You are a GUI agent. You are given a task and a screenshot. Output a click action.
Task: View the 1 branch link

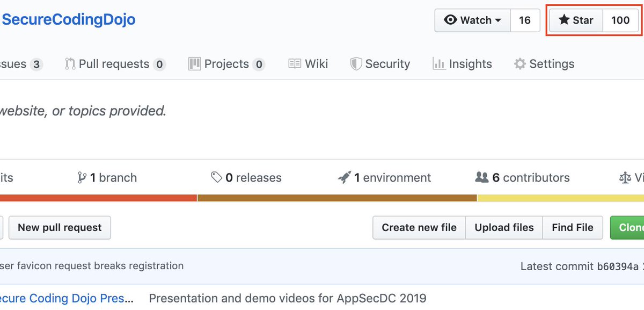tap(107, 178)
